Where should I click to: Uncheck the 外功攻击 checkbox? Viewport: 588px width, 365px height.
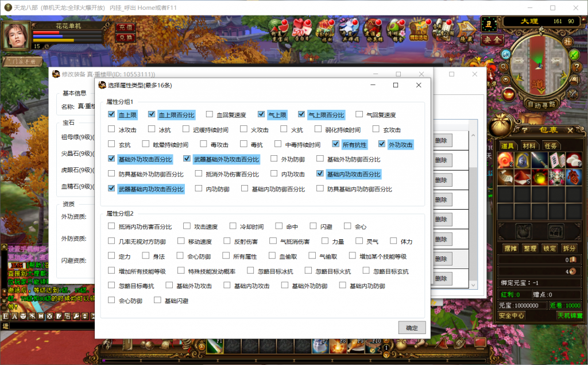coord(382,144)
